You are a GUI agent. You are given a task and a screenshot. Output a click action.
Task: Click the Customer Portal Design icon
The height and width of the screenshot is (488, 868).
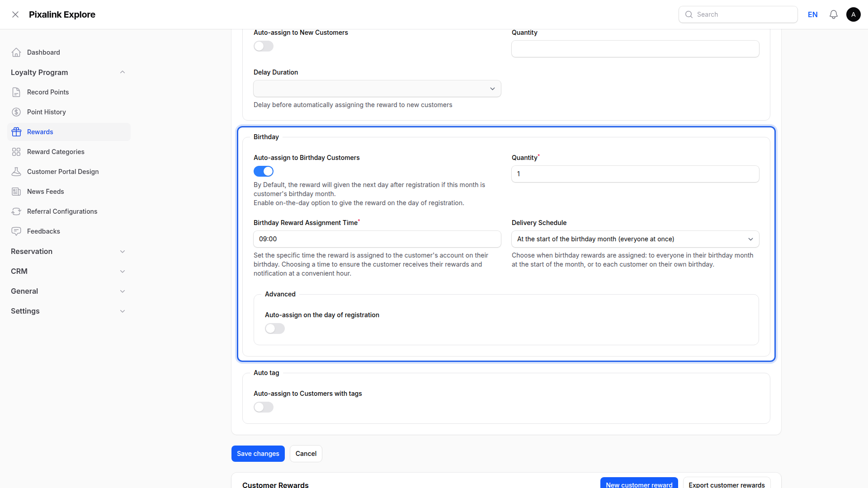tap(16, 172)
